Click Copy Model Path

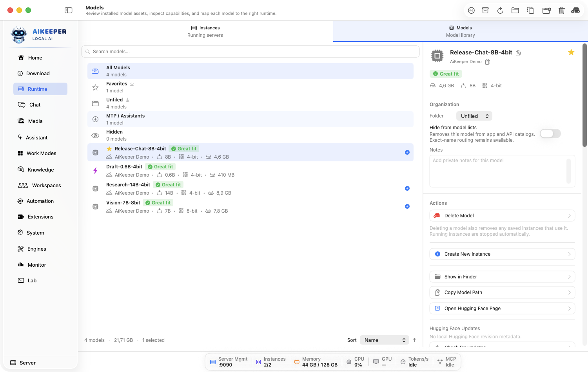(x=502, y=293)
